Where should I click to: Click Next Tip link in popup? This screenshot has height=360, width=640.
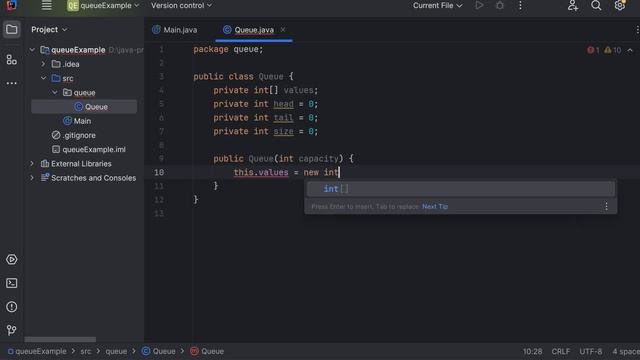click(x=435, y=207)
